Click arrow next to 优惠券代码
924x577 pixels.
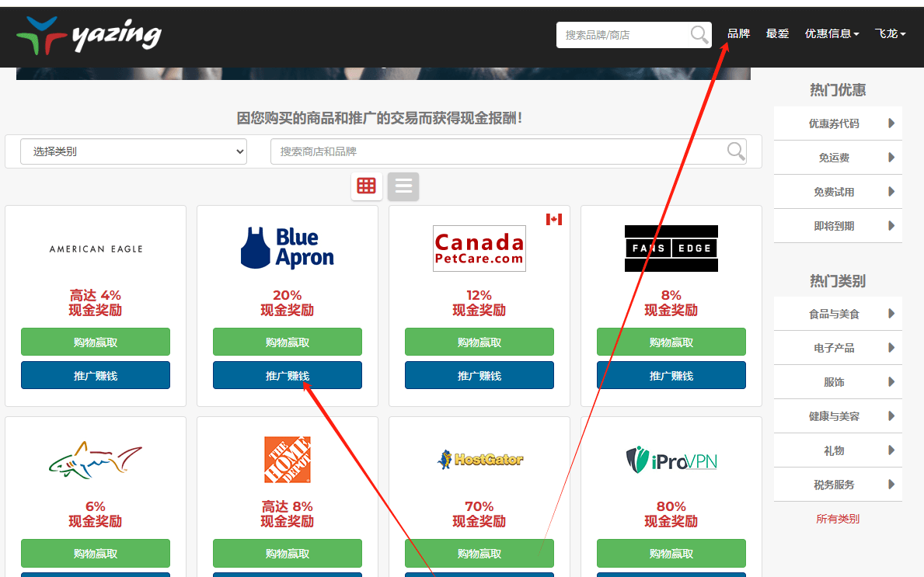pos(891,123)
